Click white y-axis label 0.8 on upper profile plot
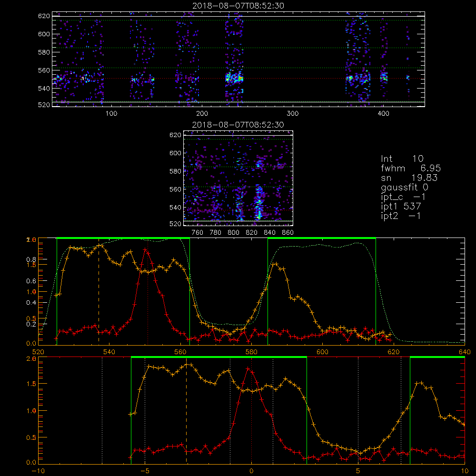476x476 pixels. coord(31,259)
